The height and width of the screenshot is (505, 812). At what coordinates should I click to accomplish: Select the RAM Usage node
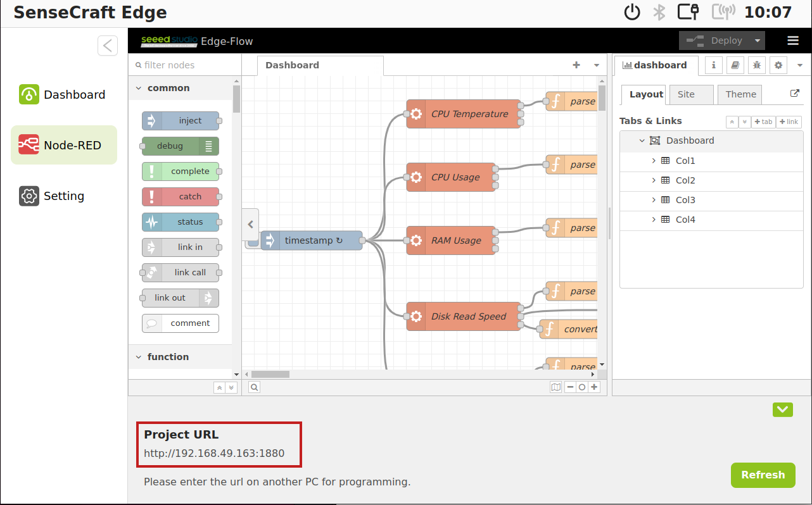(x=451, y=240)
